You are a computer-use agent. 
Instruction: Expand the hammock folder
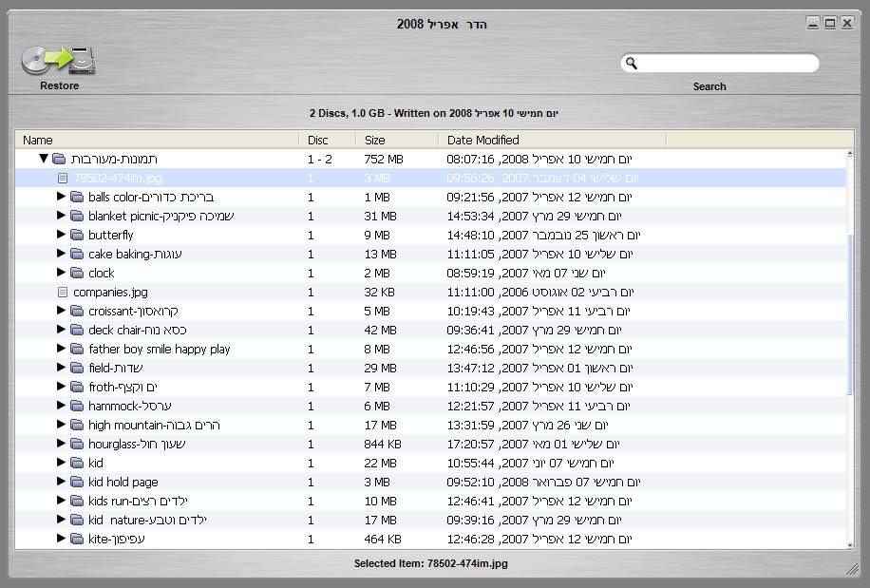point(61,406)
